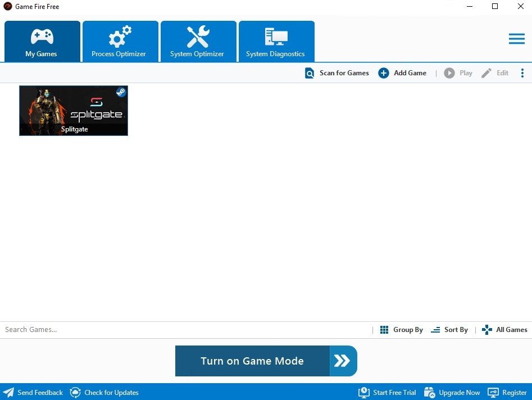This screenshot has height=400, width=532.
Task: Expand the Sort By dropdown
Action: (449, 330)
